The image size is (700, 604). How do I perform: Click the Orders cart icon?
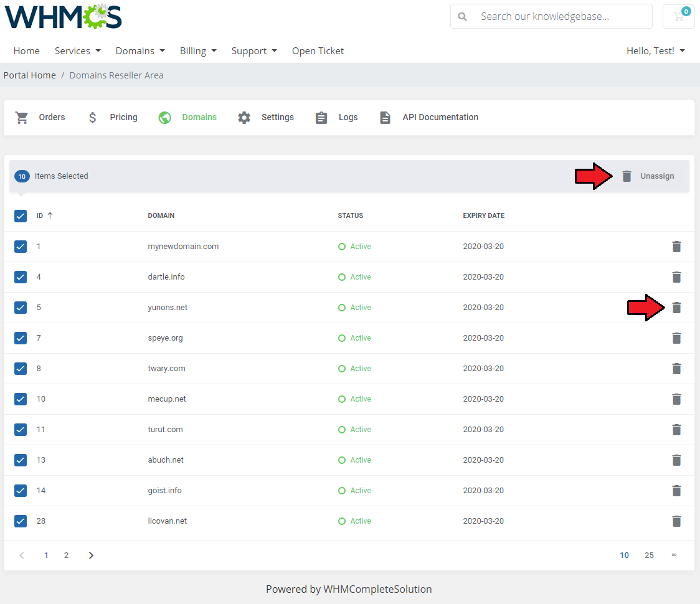click(x=22, y=118)
